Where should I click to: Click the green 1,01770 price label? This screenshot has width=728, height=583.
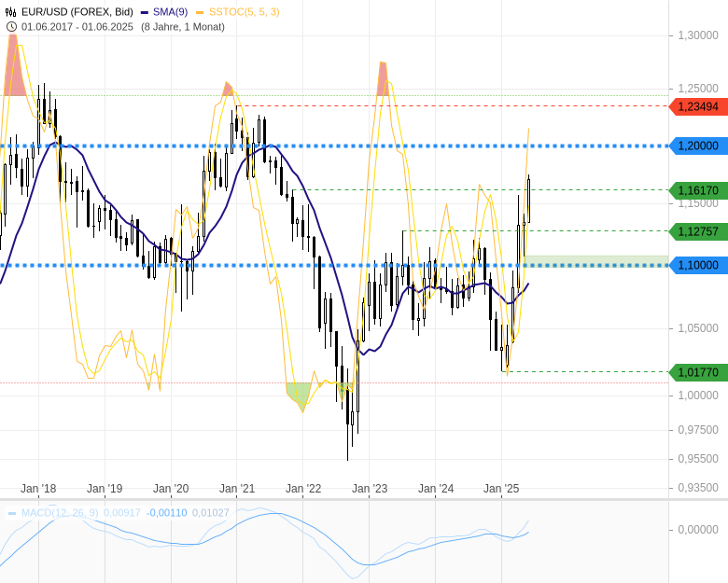[x=698, y=372]
